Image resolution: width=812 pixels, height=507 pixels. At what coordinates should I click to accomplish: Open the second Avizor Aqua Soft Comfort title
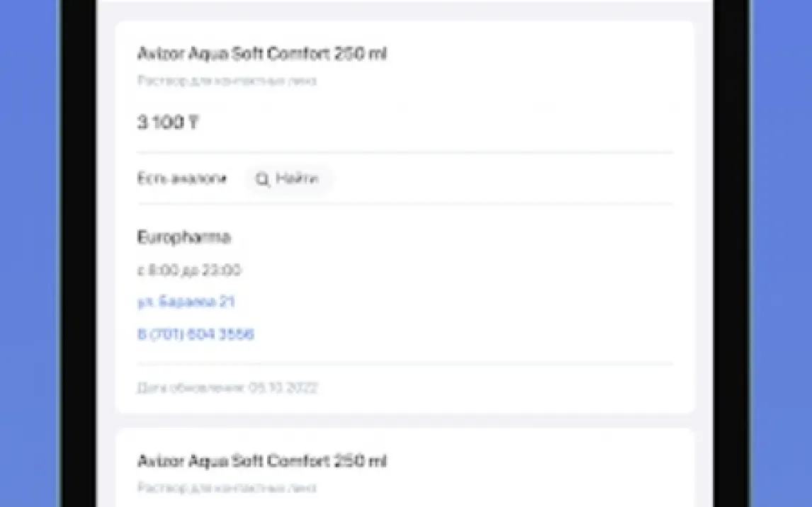pos(261,462)
